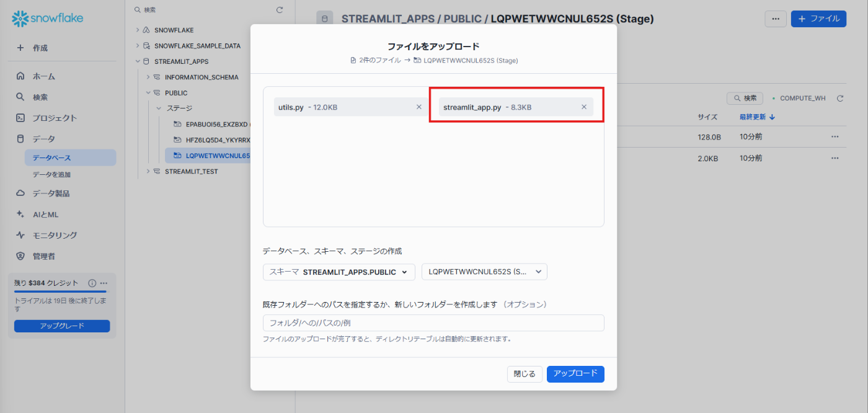This screenshot has width=868, height=413.
Task: Click the アップグレード button
Action: (62, 326)
